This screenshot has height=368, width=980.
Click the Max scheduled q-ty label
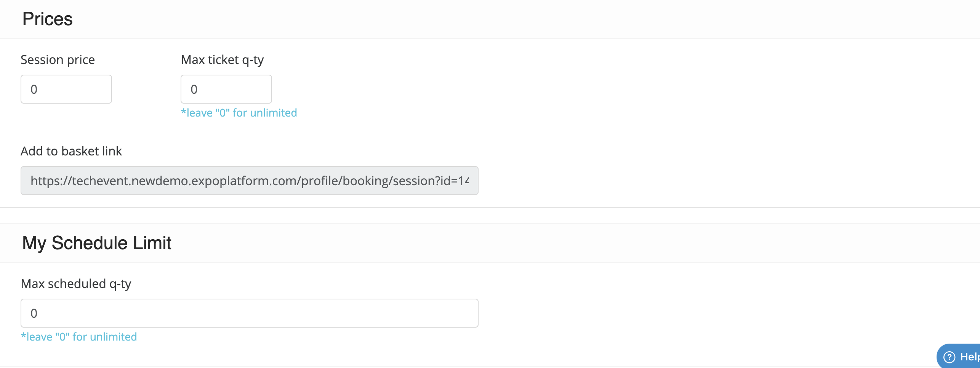point(76,284)
